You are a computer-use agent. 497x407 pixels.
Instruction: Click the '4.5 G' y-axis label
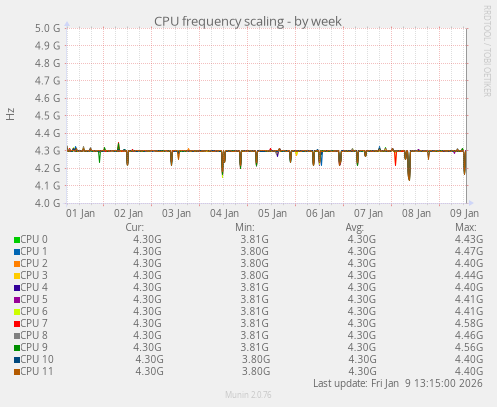(48, 116)
